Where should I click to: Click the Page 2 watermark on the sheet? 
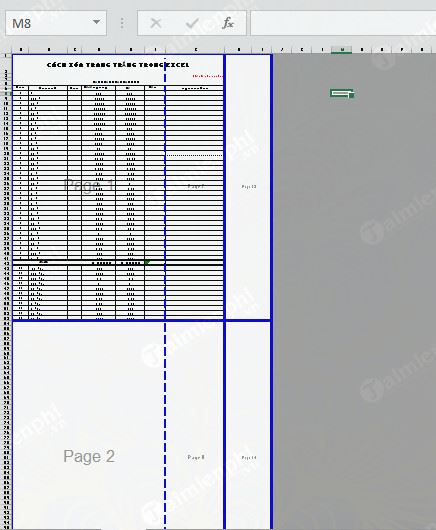(x=89, y=456)
